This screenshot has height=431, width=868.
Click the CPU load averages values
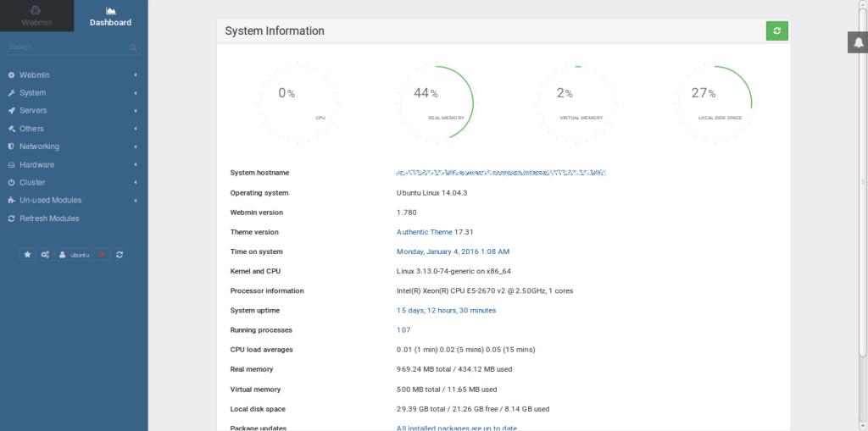point(465,350)
